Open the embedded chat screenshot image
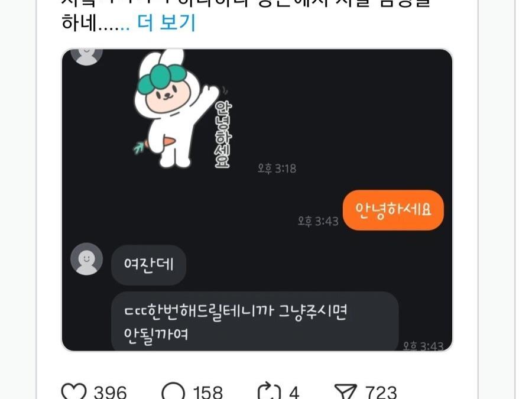This screenshot has width=532, height=399. click(x=257, y=200)
